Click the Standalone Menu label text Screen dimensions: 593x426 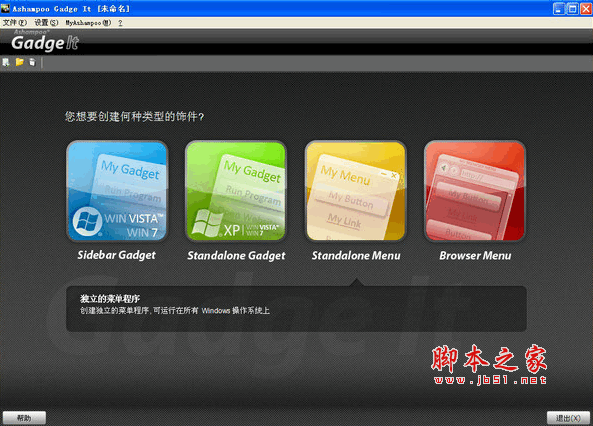click(356, 256)
